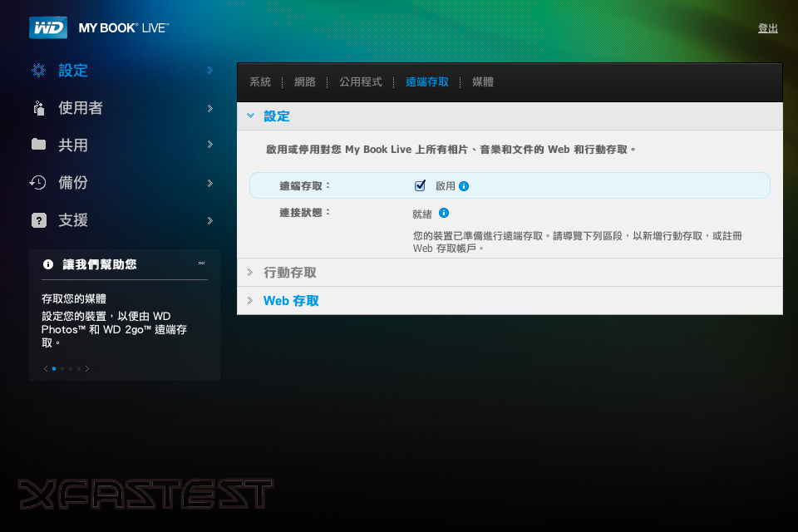Collapse the 設定 section chevron
The width and height of the screenshot is (798, 532).
click(250, 116)
